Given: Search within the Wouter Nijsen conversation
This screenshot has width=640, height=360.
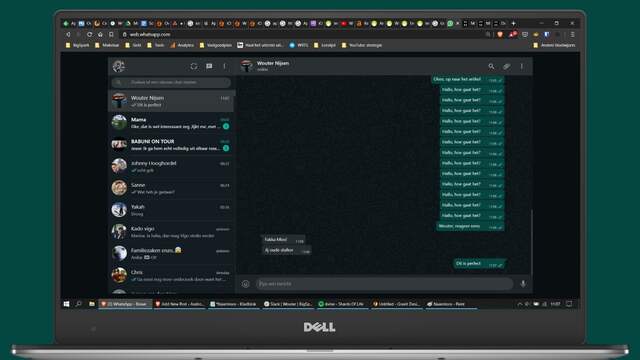Looking at the screenshot, I should click(x=491, y=66).
